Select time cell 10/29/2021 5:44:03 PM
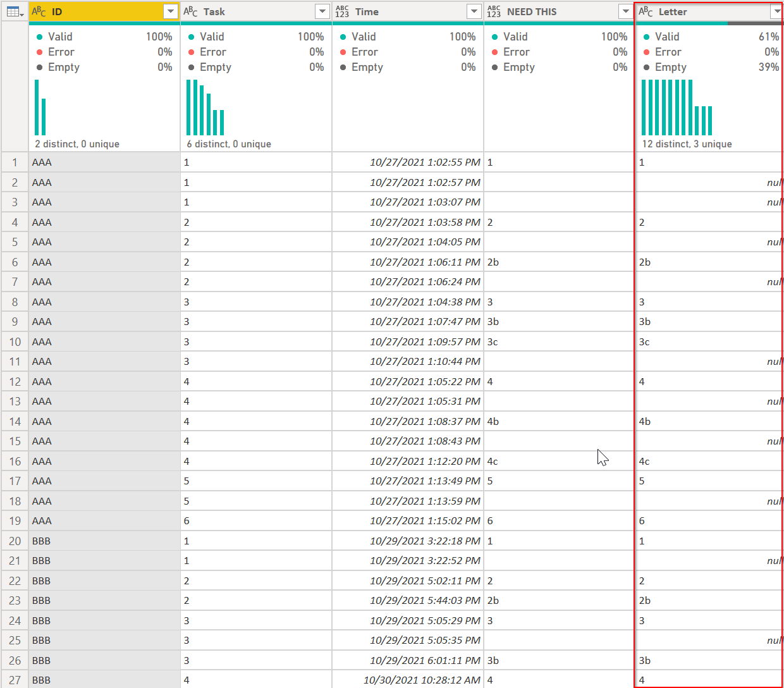This screenshot has width=784, height=688. point(408,601)
